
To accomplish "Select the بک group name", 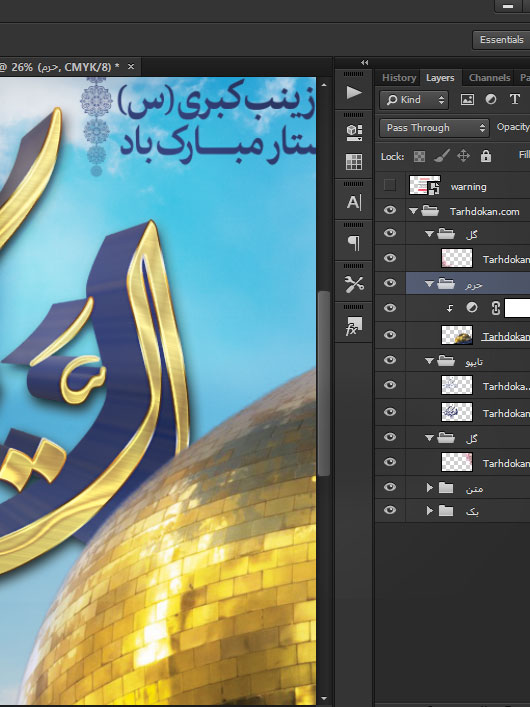I will pyautogui.click(x=472, y=512).
